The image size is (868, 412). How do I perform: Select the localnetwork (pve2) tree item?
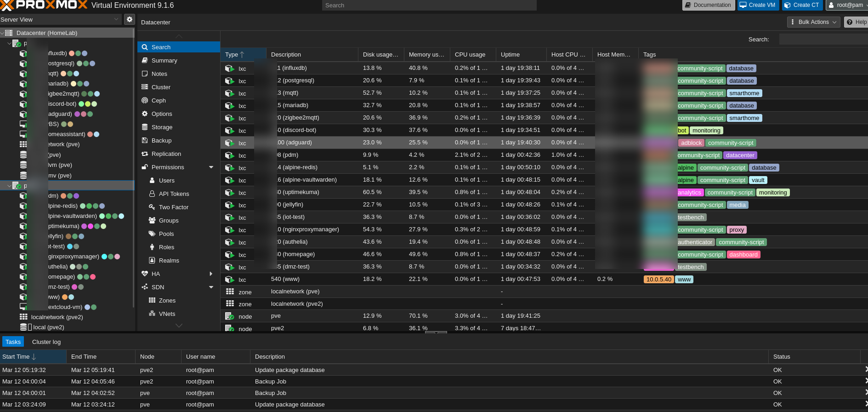pos(57,317)
